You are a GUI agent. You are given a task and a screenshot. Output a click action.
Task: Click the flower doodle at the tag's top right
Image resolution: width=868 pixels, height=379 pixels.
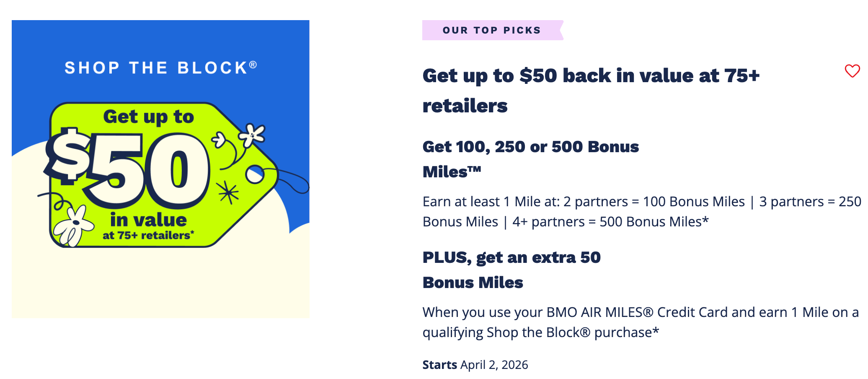pos(252,135)
